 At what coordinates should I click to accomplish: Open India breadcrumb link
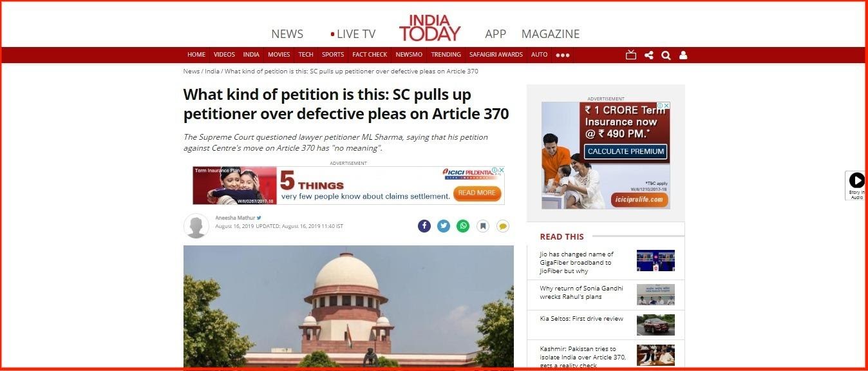(x=212, y=71)
